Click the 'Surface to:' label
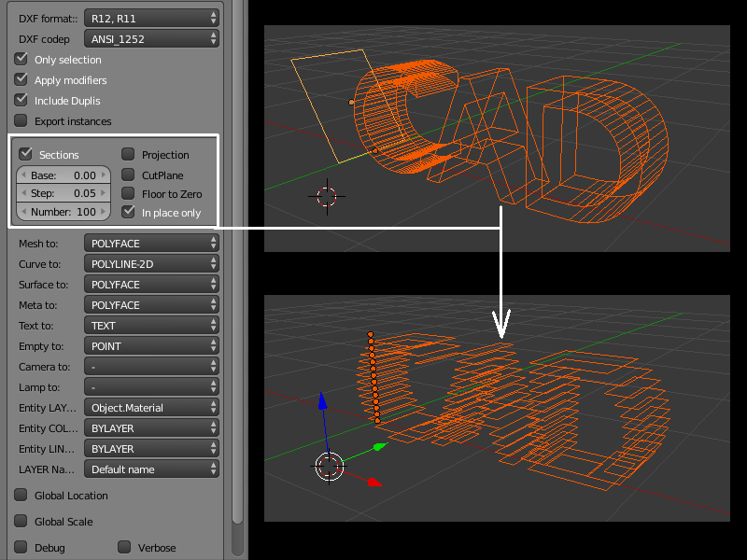This screenshot has height=560, width=747. (43, 285)
